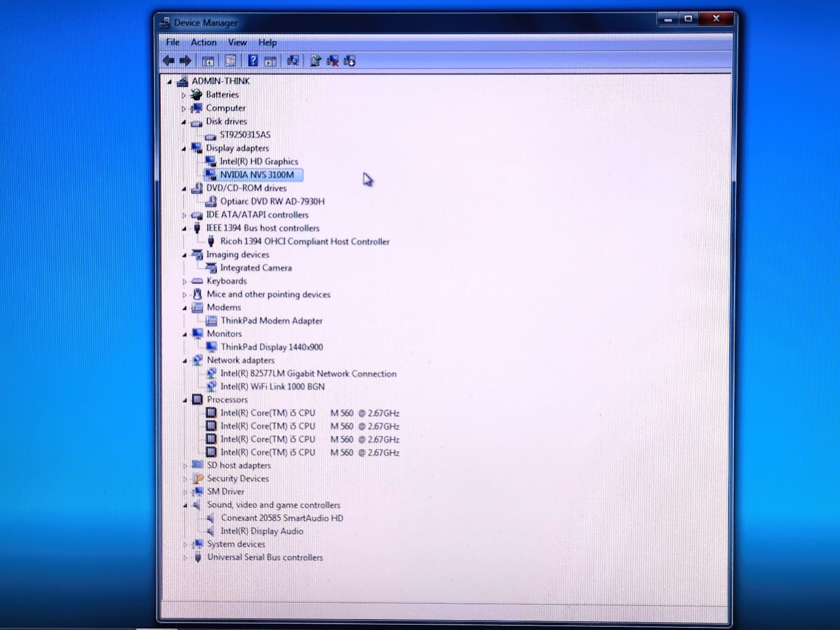Collapse the Processors node

(185, 401)
